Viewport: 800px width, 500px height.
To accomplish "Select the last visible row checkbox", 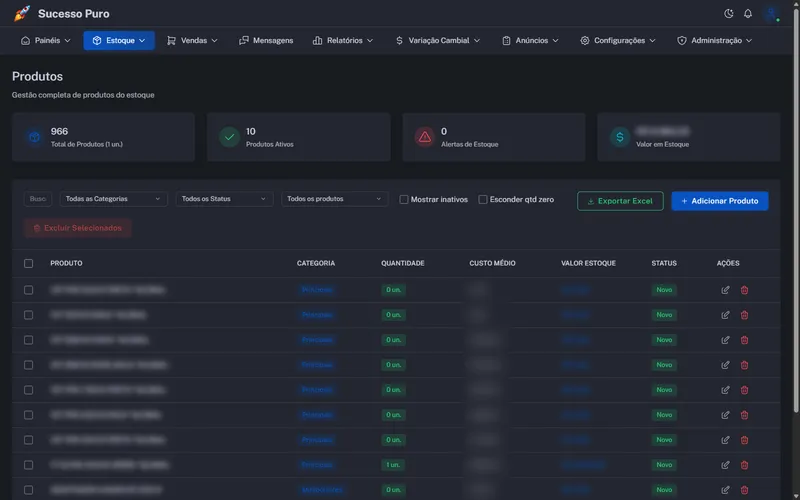I will pos(29,490).
